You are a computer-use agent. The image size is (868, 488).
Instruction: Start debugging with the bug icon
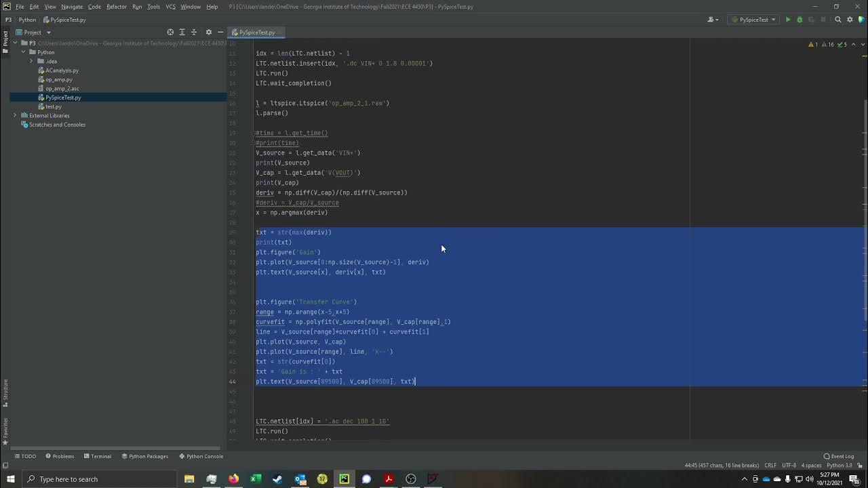tap(800, 20)
